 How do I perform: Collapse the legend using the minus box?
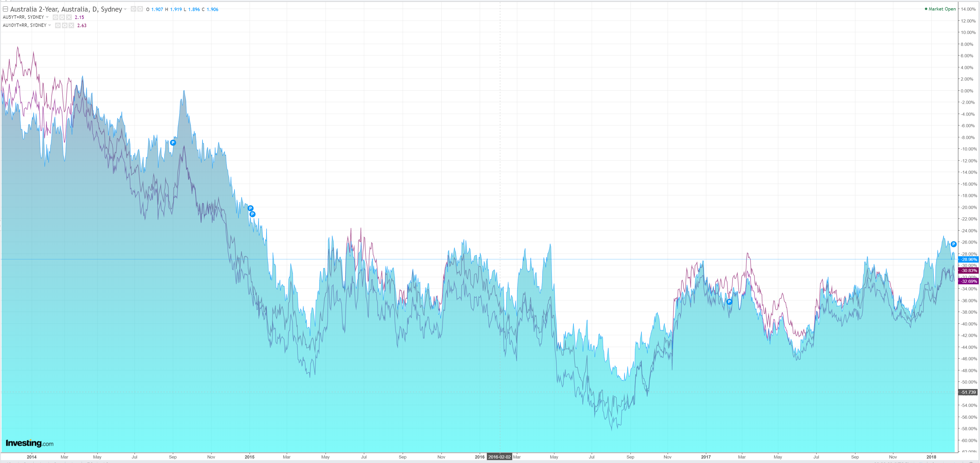5,9
